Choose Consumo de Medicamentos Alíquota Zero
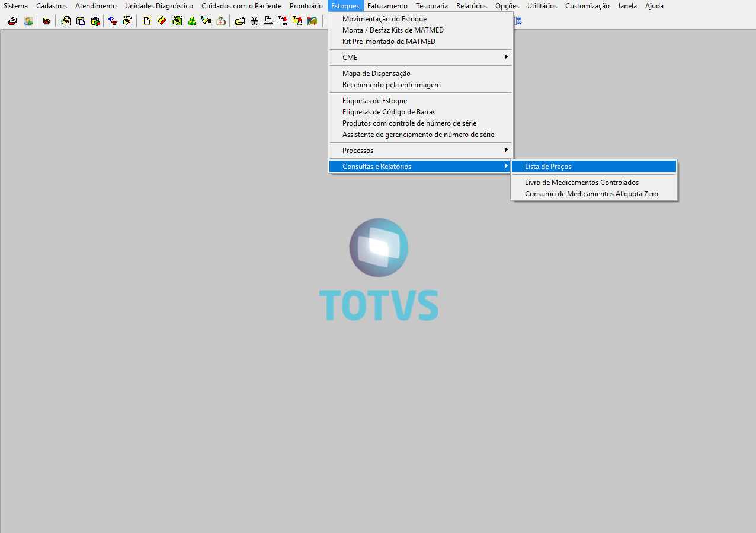 (594, 194)
